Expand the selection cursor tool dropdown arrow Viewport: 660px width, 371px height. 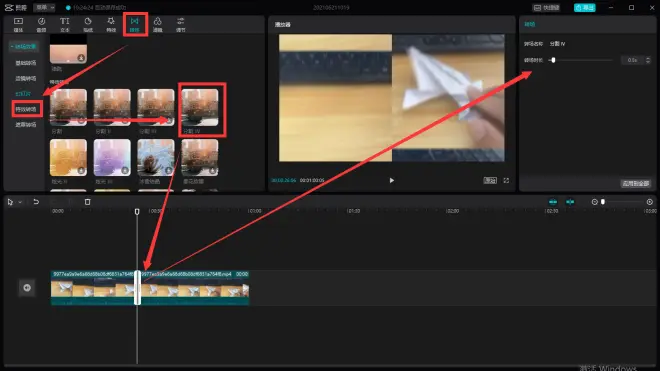[x=20, y=203]
